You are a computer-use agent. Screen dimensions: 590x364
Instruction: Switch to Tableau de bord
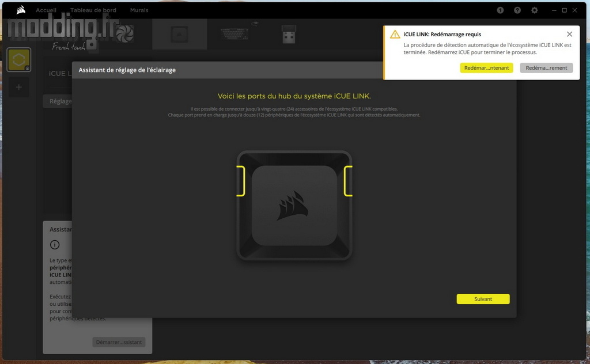(x=93, y=10)
